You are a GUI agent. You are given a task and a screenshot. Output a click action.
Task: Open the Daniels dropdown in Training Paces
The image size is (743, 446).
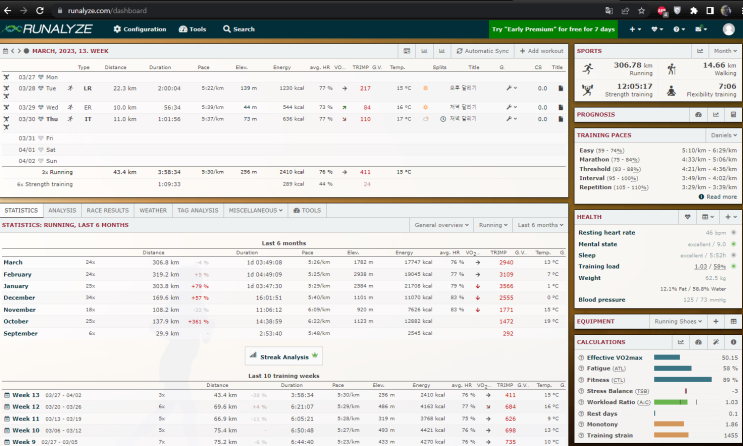tap(724, 135)
